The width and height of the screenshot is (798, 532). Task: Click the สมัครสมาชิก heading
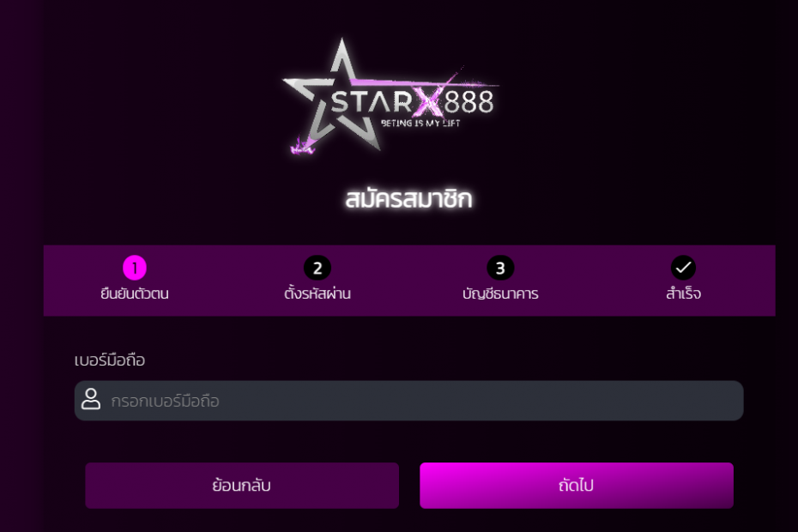(408, 198)
